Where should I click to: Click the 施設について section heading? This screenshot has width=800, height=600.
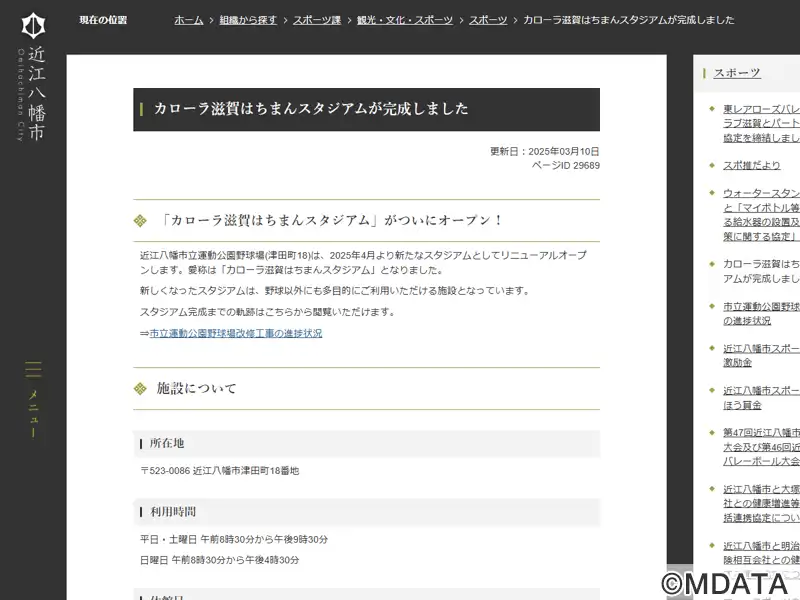196,388
